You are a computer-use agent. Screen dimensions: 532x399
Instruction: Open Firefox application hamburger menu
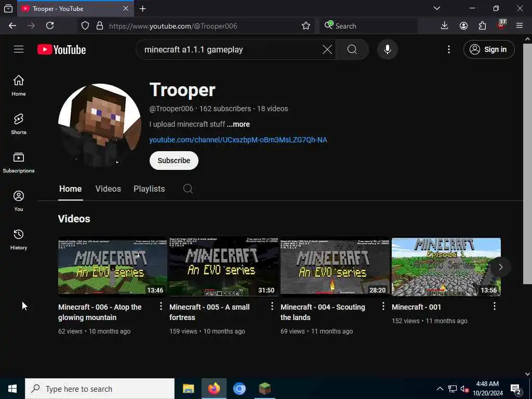point(520,26)
